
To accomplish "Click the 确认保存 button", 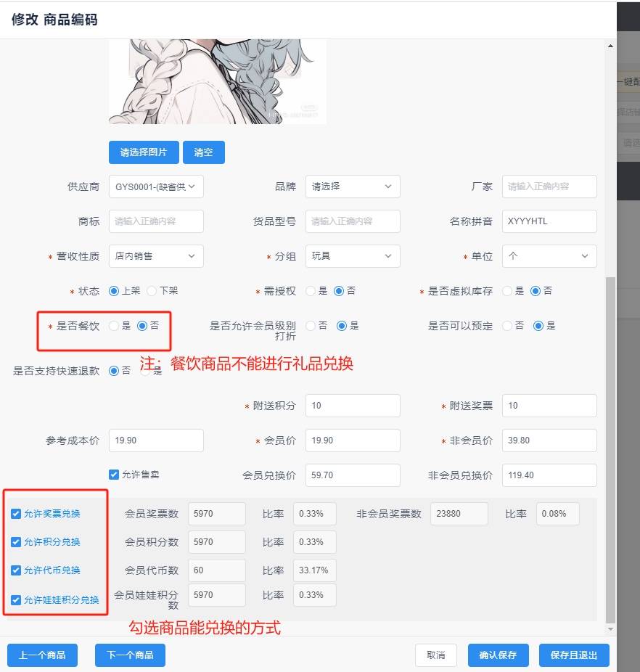I will (498, 655).
